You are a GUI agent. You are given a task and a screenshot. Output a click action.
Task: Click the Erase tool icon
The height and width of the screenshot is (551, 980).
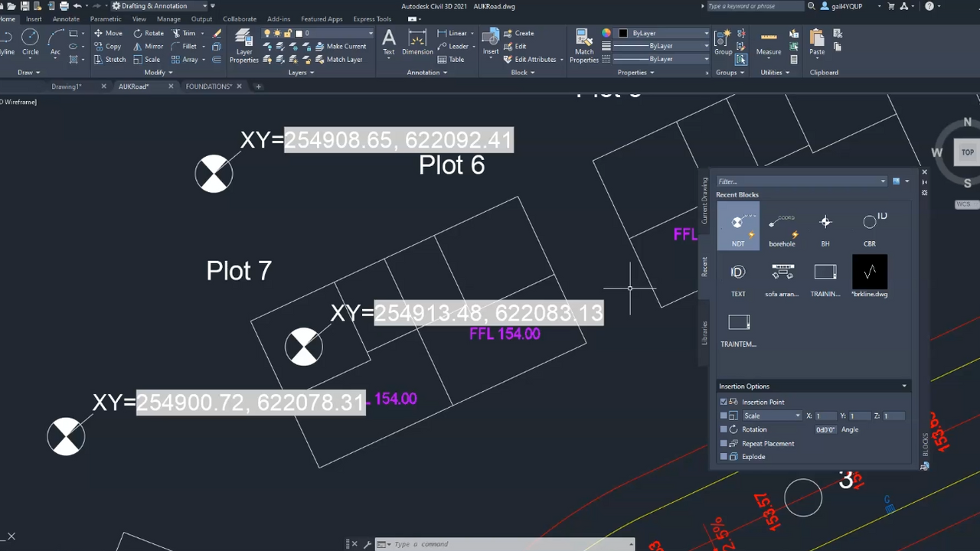[x=217, y=33]
